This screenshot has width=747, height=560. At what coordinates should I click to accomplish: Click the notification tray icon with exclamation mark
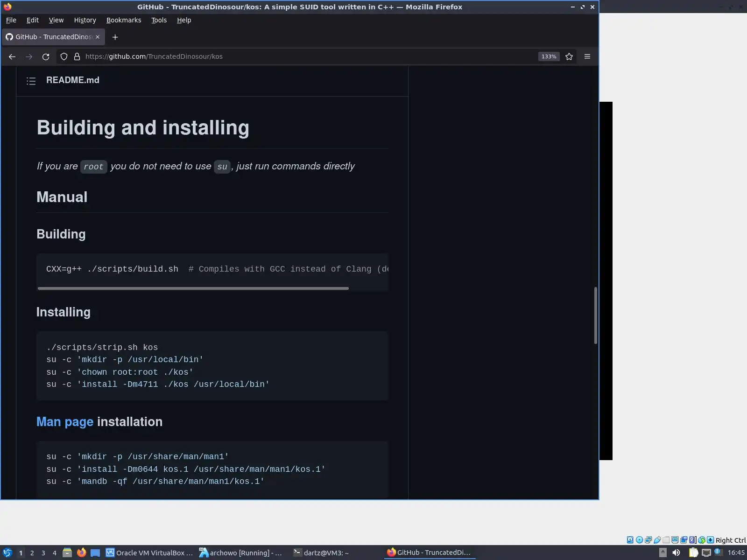coord(718,553)
